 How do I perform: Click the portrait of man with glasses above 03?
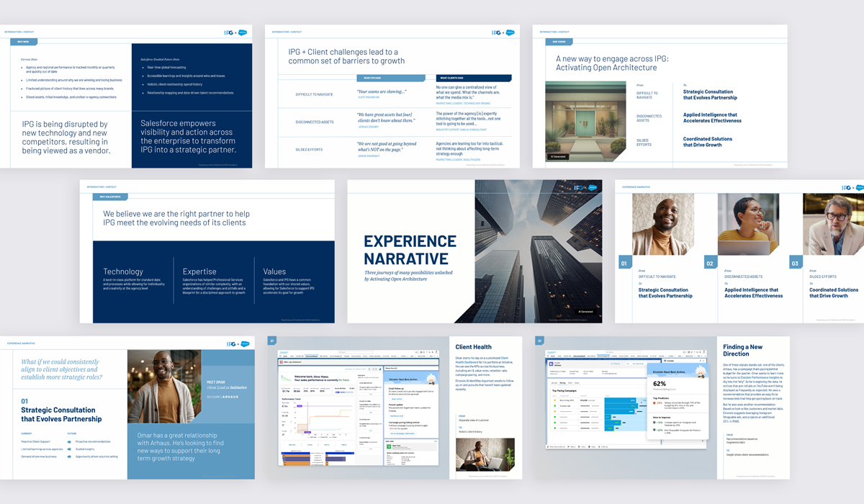click(834, 223)
